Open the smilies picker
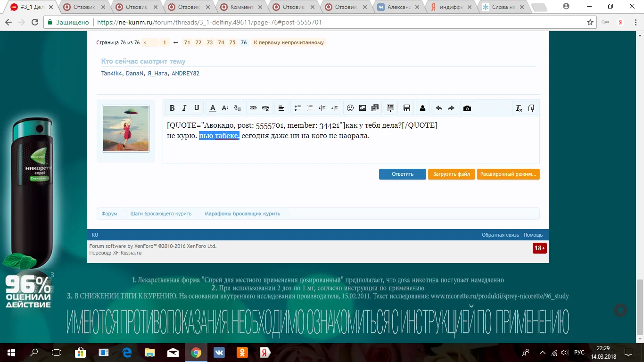The height and width of the screenshot is (362, 644). 350,108
